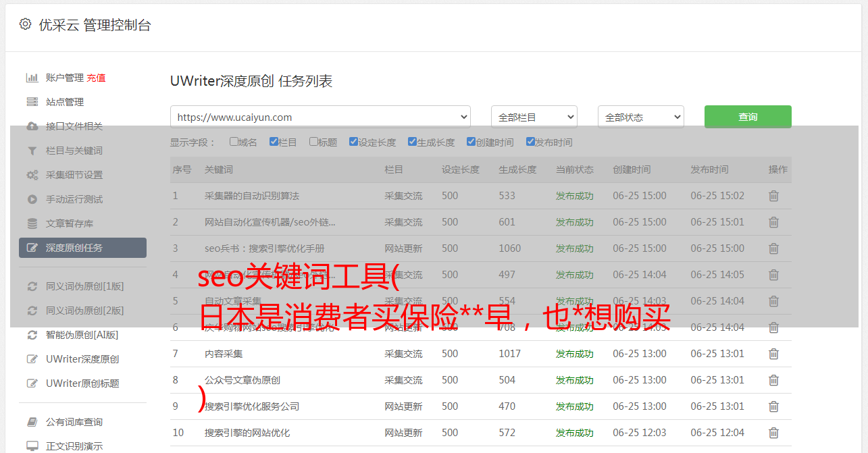Click keyword 搜索引擎的网站优化

(x=247, y=433)
